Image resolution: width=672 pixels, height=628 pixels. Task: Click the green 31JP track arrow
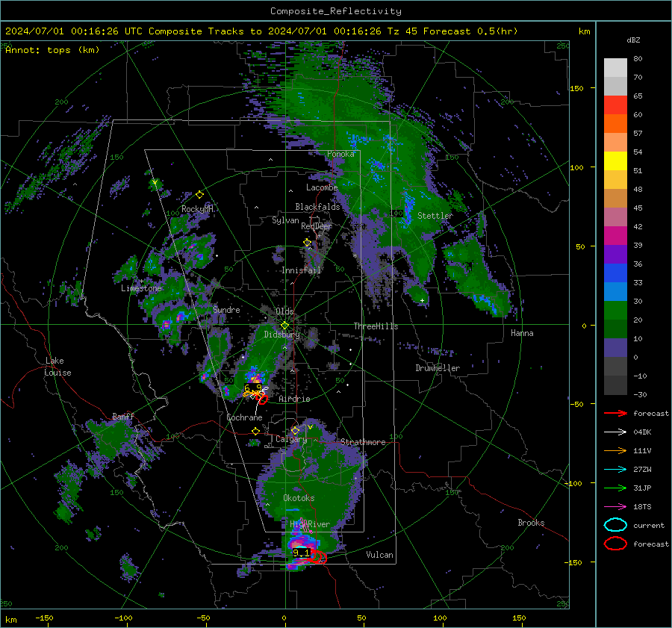click(x=615, y=488)
